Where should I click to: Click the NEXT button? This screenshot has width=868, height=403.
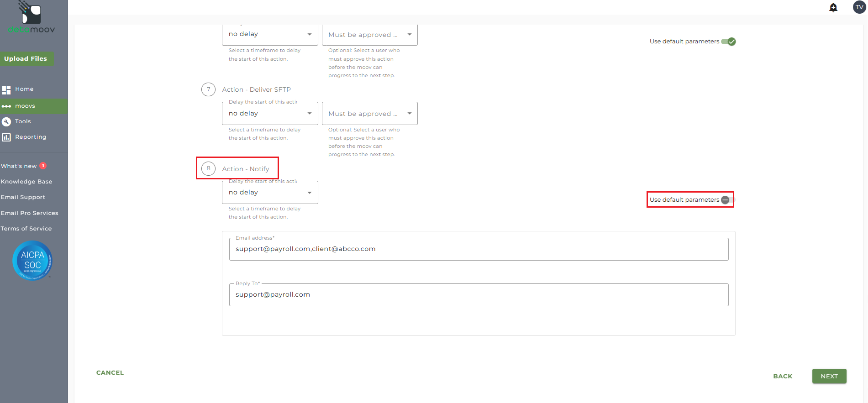[x=829, y=377]
